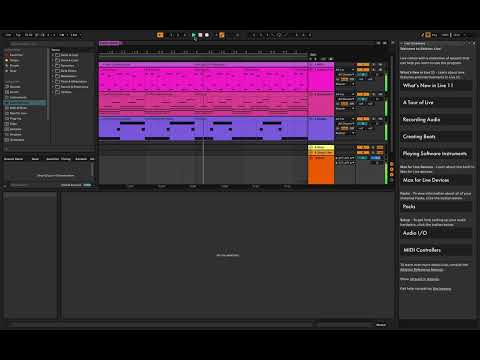
Task: Toggle the metronome
Action: [x=63, y=35]
